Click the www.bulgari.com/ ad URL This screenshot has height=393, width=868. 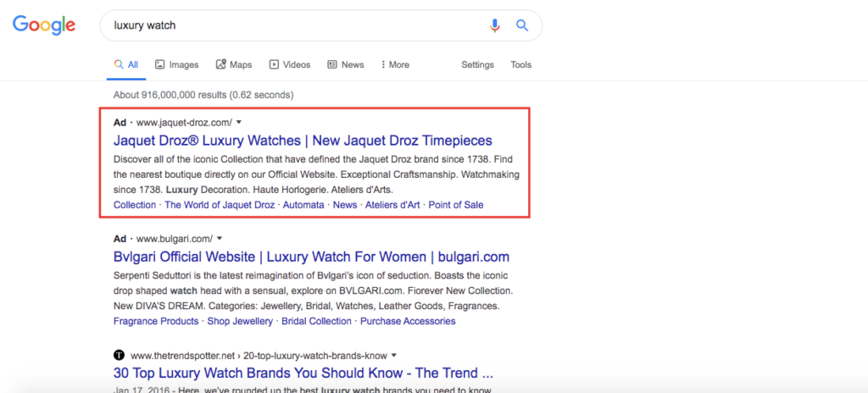point(175,239)
